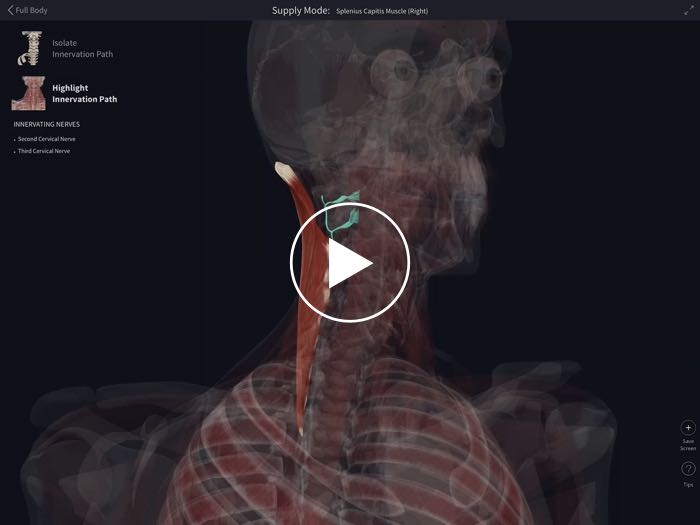Image resolution: width=700 pixels, height=525 pixels.
Task: Click the Tips text label
Action: [688, 485]
